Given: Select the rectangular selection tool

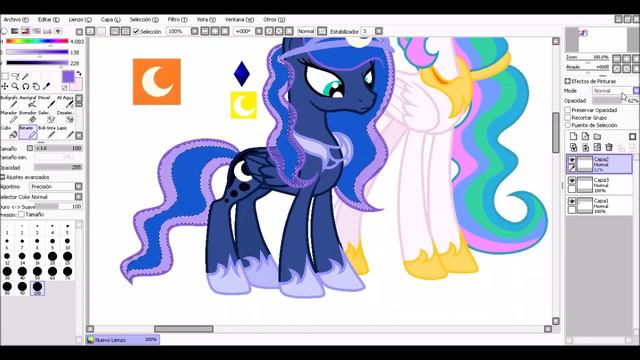Looking at the screenshot, I should tap(4, 76).
